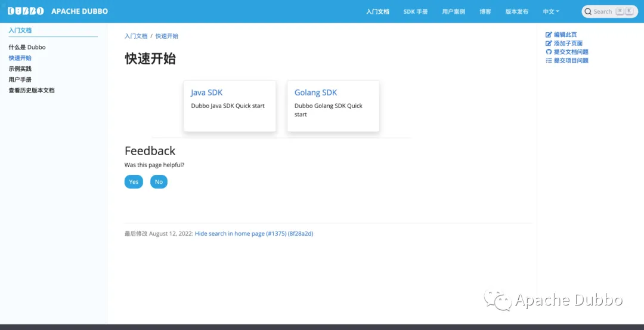Click the checklist icon beside 提交项目问题

point(549,60)
